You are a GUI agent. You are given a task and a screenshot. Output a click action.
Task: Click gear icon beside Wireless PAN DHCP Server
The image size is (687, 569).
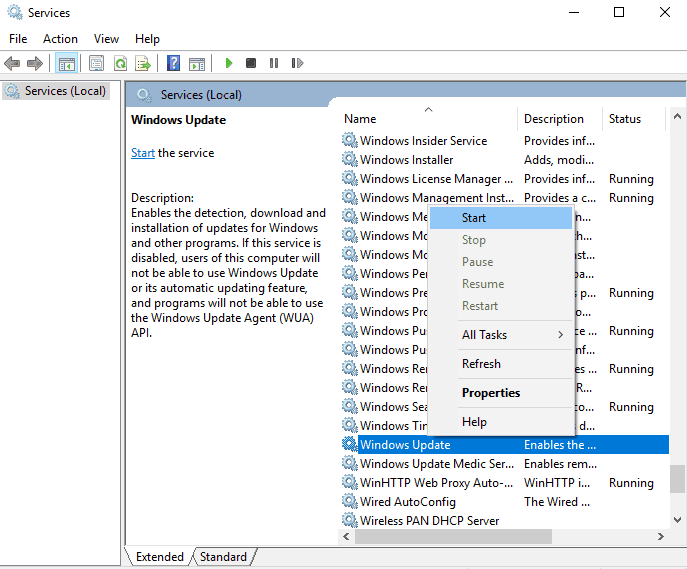(350, 520)
